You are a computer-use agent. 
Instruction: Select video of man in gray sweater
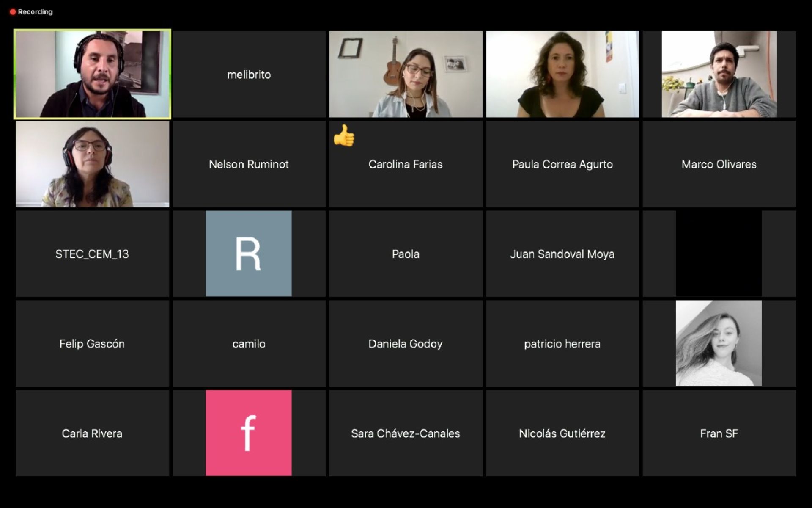(719, 74)
